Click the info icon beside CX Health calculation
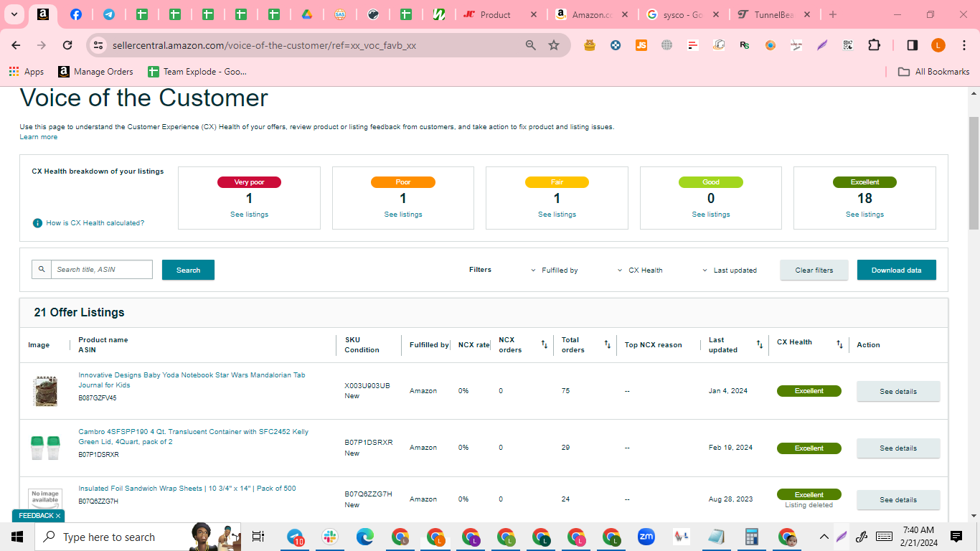Viewport: 980px width, 551px height. (x=37, y=223)
